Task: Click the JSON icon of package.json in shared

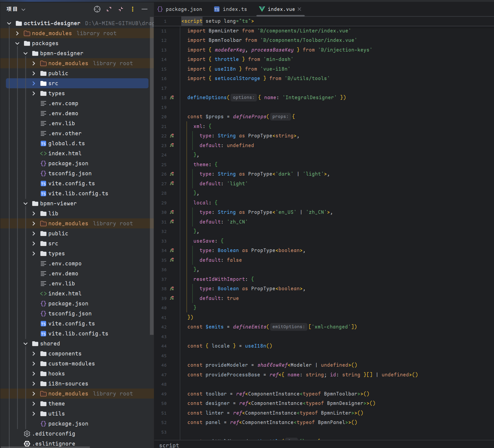Action: (43, 423)
